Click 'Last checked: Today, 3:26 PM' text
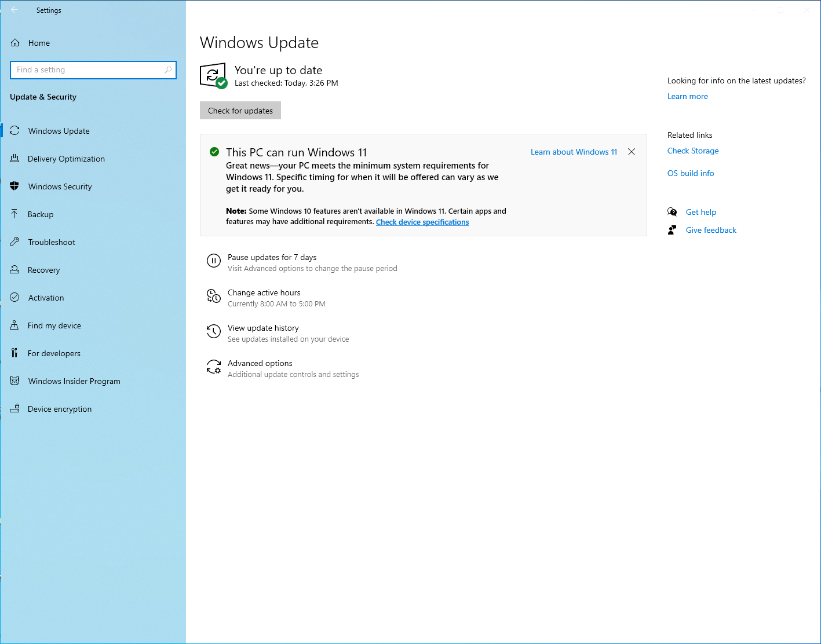 pos(286,83)
